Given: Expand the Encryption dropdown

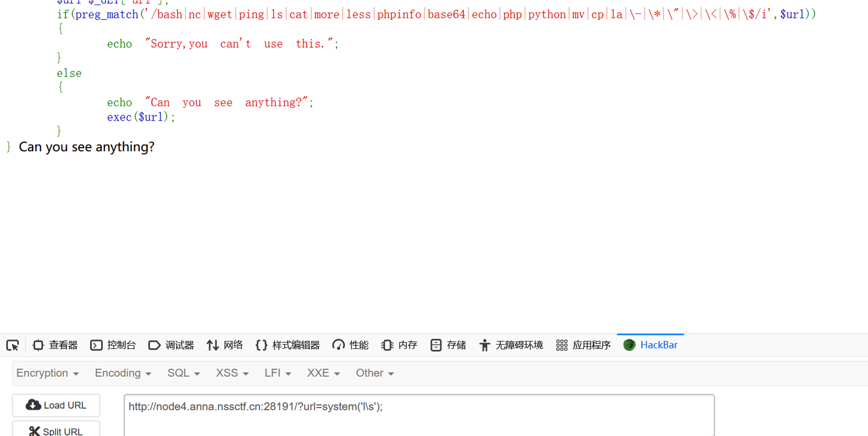Looking at the screenshot, I should [x=48, y=373].
